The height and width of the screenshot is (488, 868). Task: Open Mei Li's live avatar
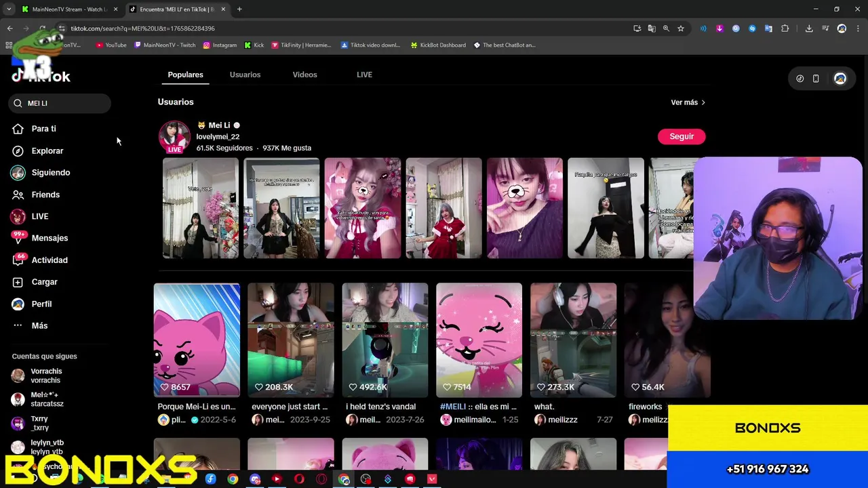pyautogui.click(x=174, y=136)
